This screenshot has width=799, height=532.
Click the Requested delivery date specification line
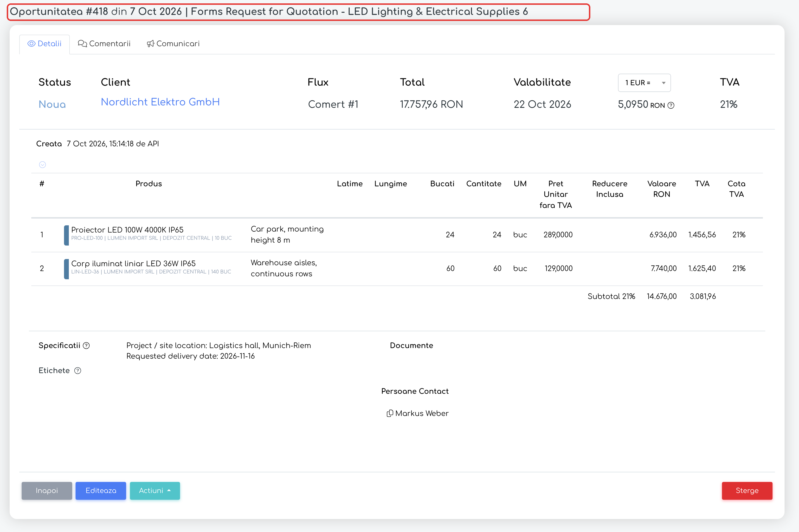[x=190, y=356]
